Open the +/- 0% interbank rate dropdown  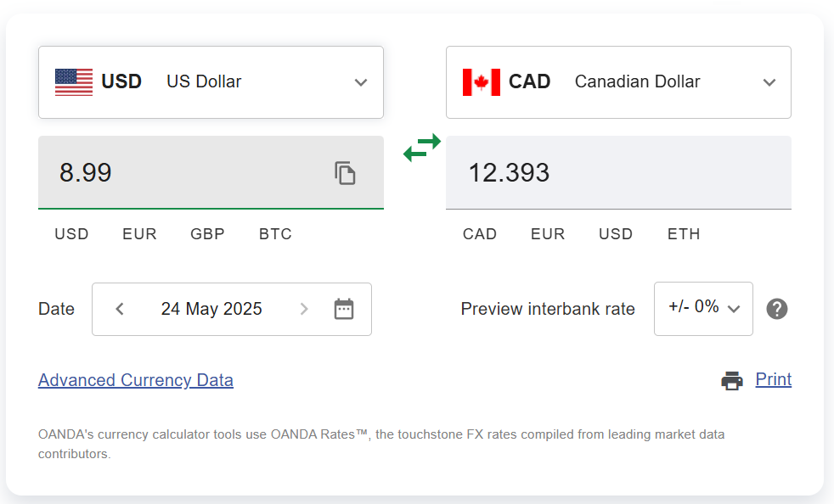tap(703, 308)
